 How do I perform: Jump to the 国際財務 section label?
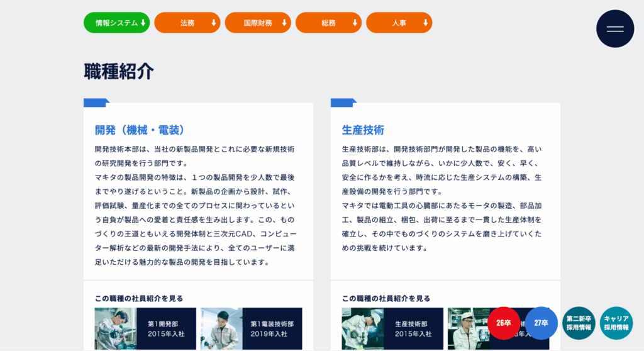pos(258,23)
